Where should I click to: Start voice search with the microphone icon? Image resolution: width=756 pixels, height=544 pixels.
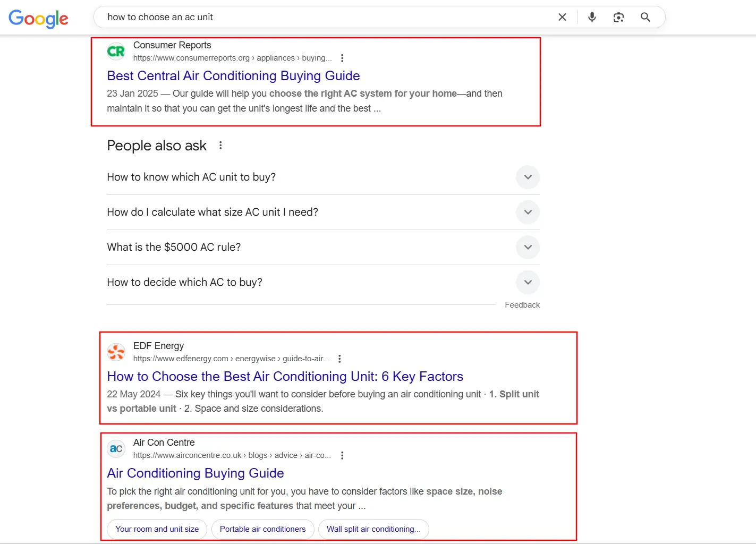coord(592,17)
